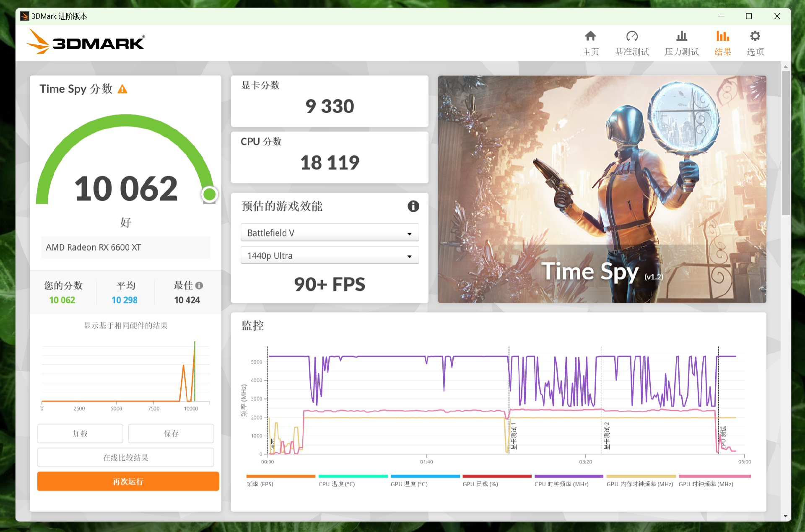Image resolution: width=805 pixels, height=532 pixels.
Task: Expand the 1440p Ultra resolution dropdown
Action: pos(330,256)
